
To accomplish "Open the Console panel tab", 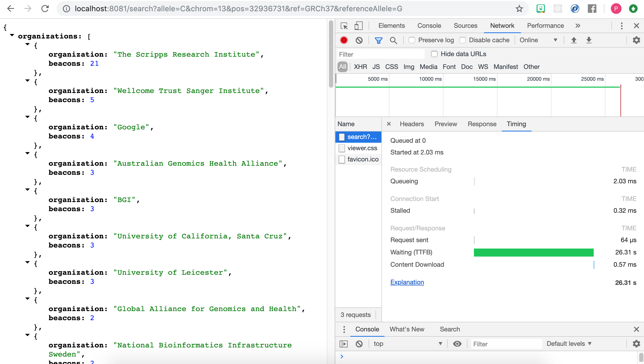I will (429, 26).
